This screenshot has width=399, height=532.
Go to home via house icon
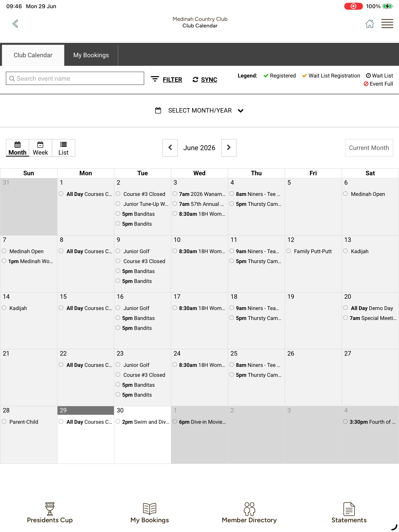(x=369, y=24)
